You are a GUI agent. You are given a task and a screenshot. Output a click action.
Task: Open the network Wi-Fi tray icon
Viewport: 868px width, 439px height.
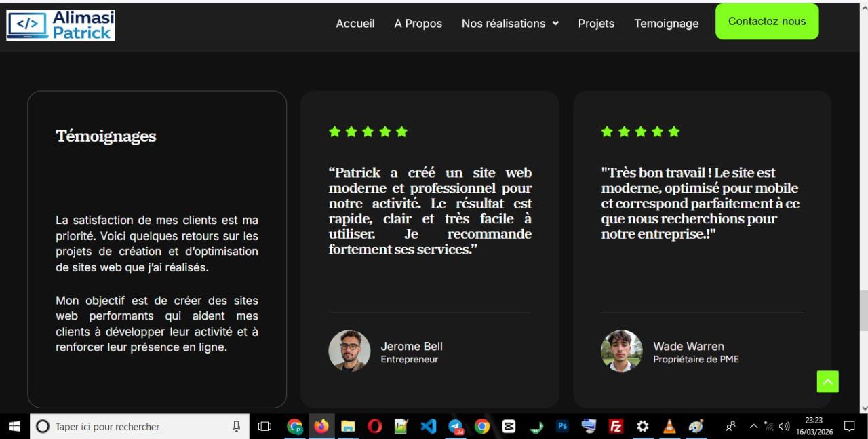pyautogui.click(x=769, y=426)
